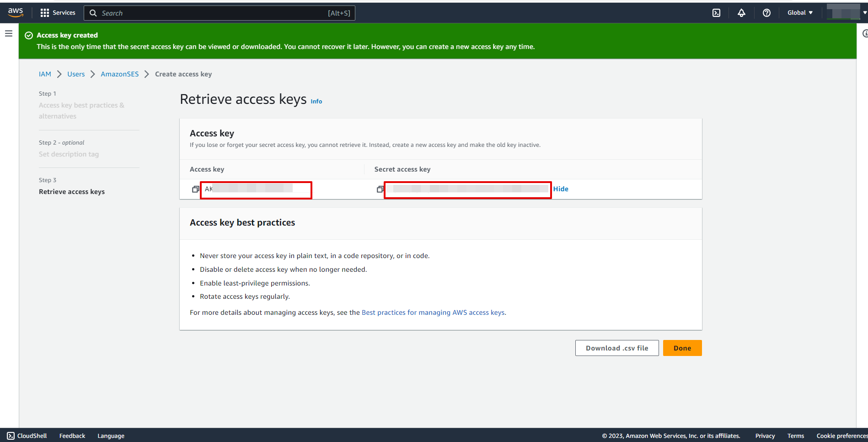This screenshot has height=442, width=868.
Task: Toggle the hamburger side navigation menu
Action: tap(9, 33)
